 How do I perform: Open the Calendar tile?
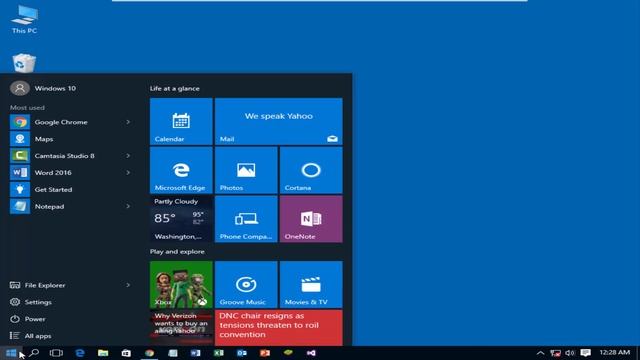point(181,121)
